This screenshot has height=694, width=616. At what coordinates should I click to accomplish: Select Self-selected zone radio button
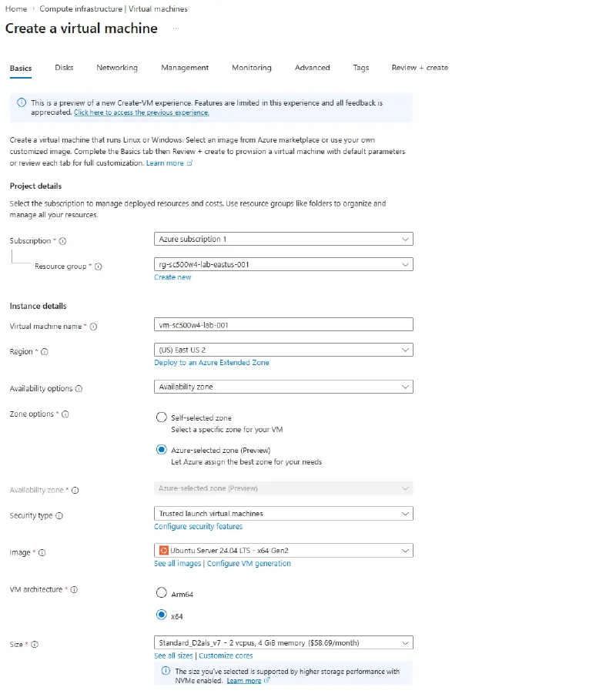click(x=162, y=417)
